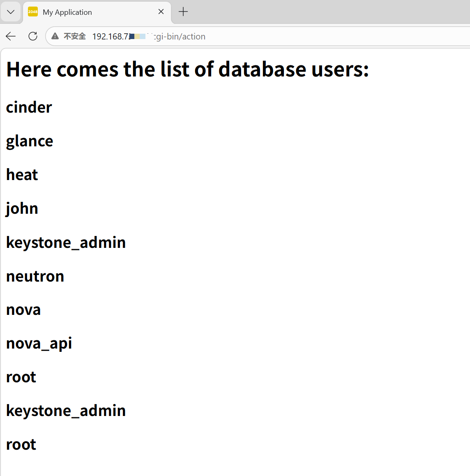This screenshot has height=476, width=470.
Task: Select the My Application tab
Action: point(97,12)
